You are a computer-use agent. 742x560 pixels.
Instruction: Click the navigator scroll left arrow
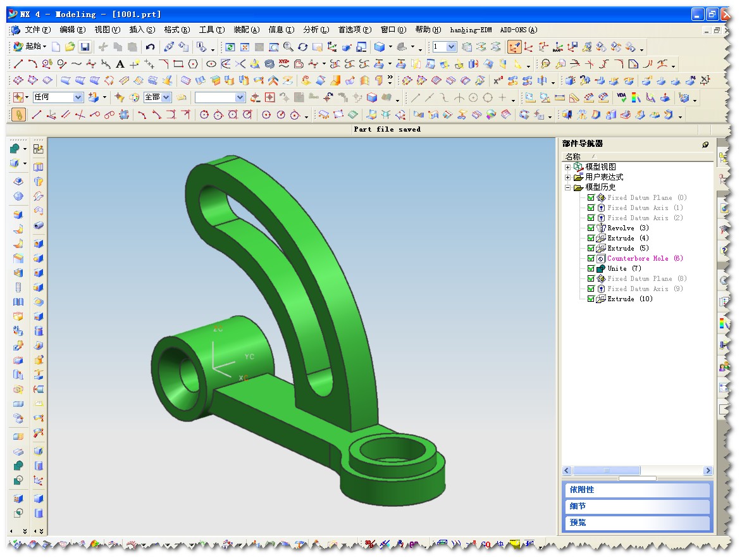click(x=567, y=471)
